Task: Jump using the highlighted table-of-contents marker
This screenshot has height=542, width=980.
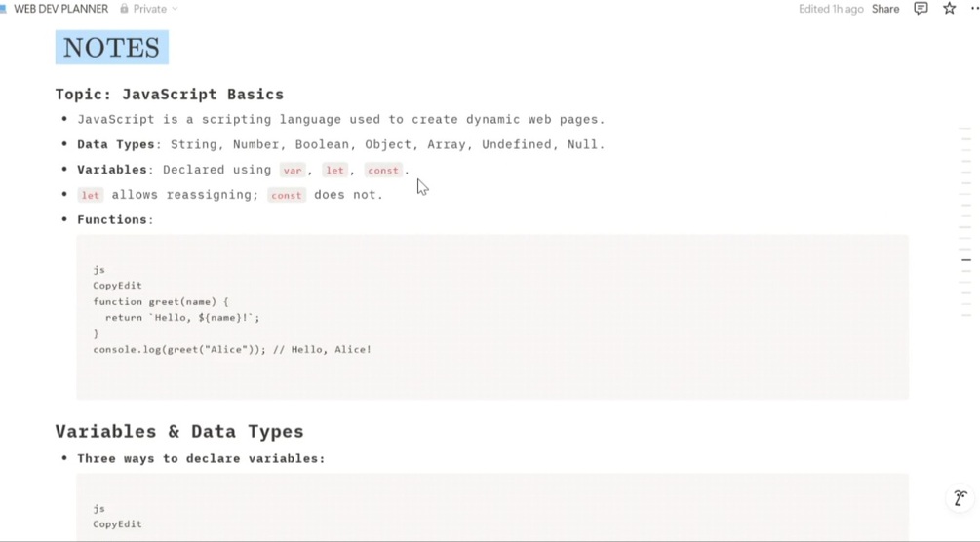Action: click(966, 261)
